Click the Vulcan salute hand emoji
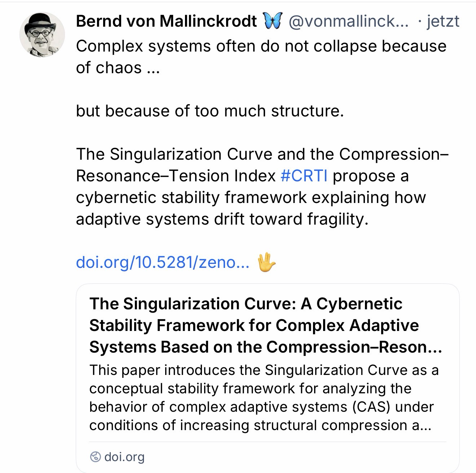The width and height of the screenshot is (476, 473). coord(266,262)
